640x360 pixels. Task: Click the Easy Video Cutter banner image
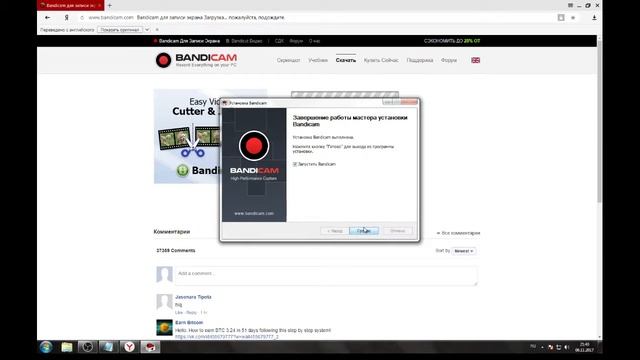187,136
